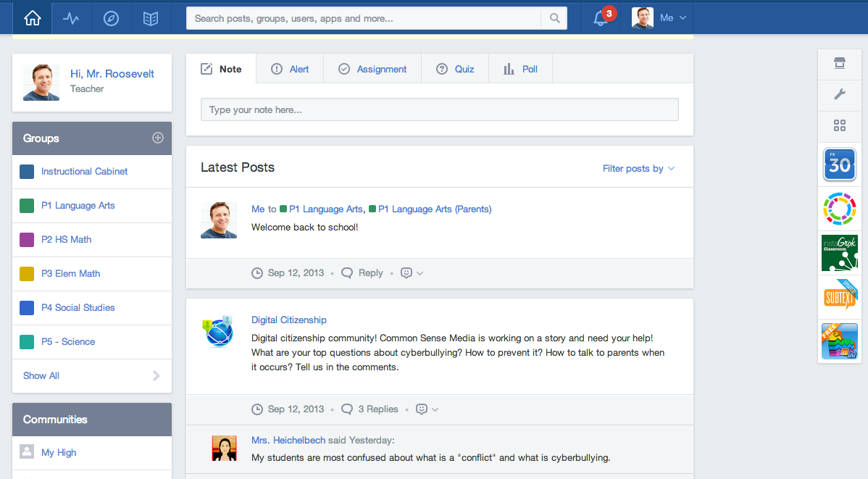
Task: Open the wrench tools icon
Action: coord(840,94)
